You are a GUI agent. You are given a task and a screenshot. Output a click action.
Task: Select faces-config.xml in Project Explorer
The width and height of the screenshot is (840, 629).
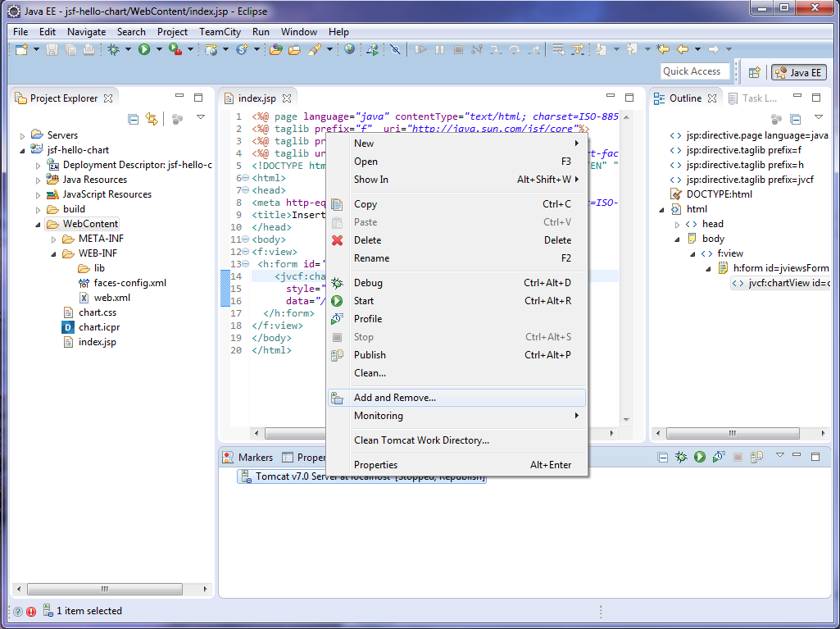point(129,283)
